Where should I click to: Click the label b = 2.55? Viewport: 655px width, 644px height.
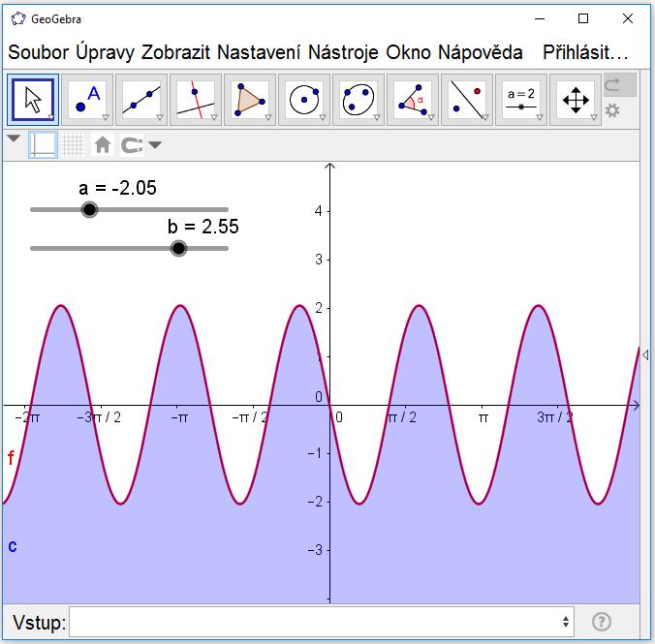point(203,227)
